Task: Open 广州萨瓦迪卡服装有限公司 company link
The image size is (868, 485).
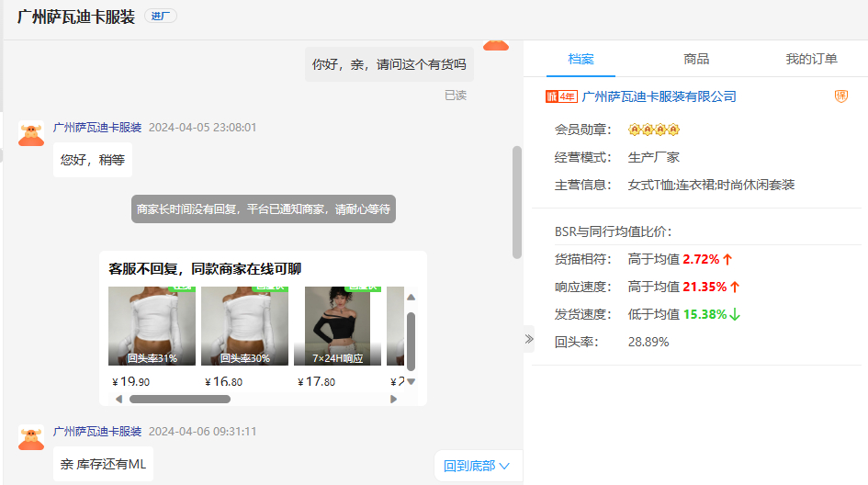Action: point(659,96)
